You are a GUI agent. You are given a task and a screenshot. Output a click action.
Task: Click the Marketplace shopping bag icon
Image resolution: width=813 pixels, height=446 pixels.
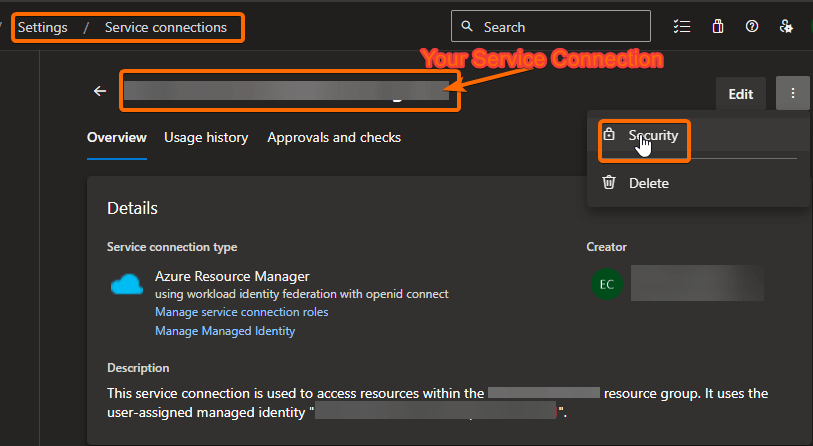click(x=717, y=27)
